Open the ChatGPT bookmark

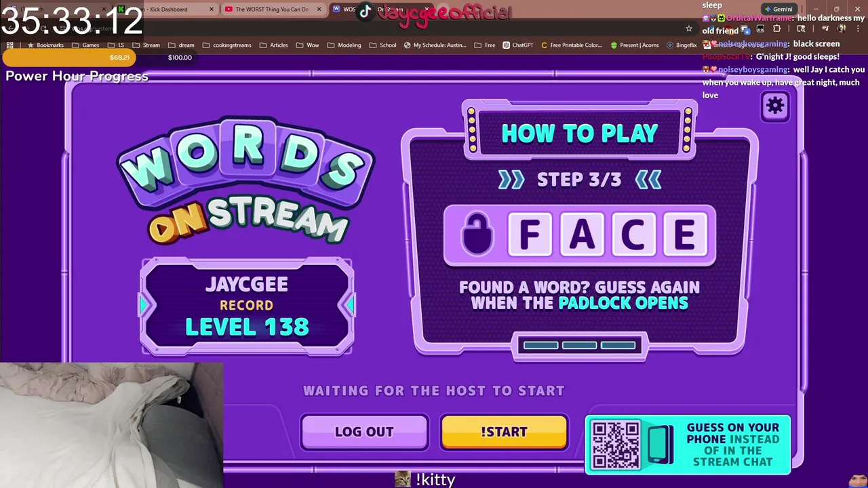pos(518,45)
